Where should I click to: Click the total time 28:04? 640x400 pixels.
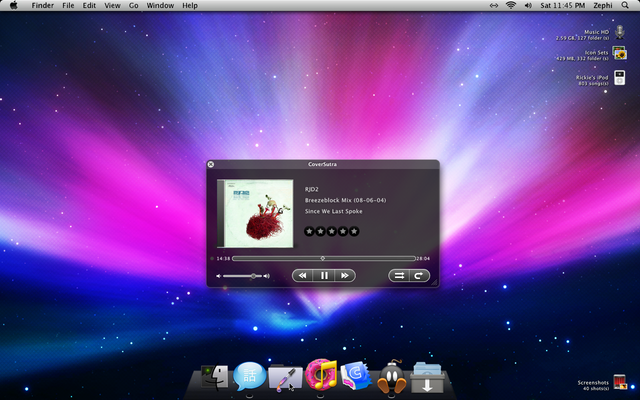pos(423,258)
